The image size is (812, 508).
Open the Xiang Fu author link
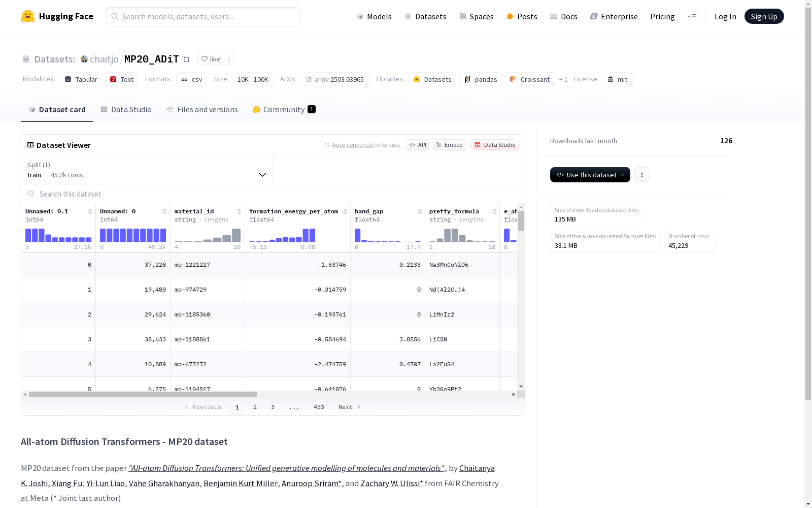[x=67, y=483]
